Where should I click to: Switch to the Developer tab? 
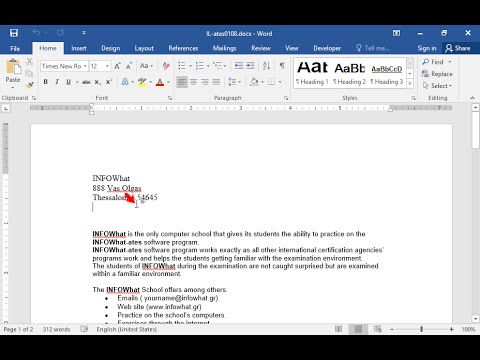[327, 48]
